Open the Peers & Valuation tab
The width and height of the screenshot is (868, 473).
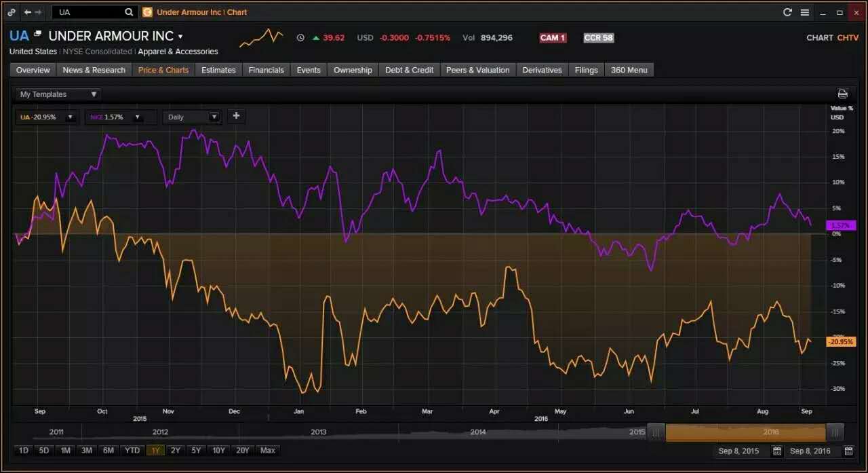[477, 70]
